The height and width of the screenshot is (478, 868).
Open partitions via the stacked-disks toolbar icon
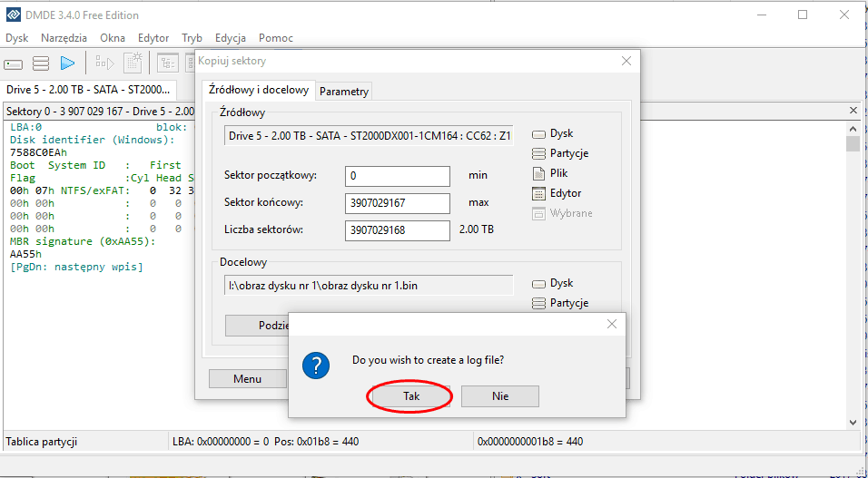pyautogui.click(x=41, y=63)
